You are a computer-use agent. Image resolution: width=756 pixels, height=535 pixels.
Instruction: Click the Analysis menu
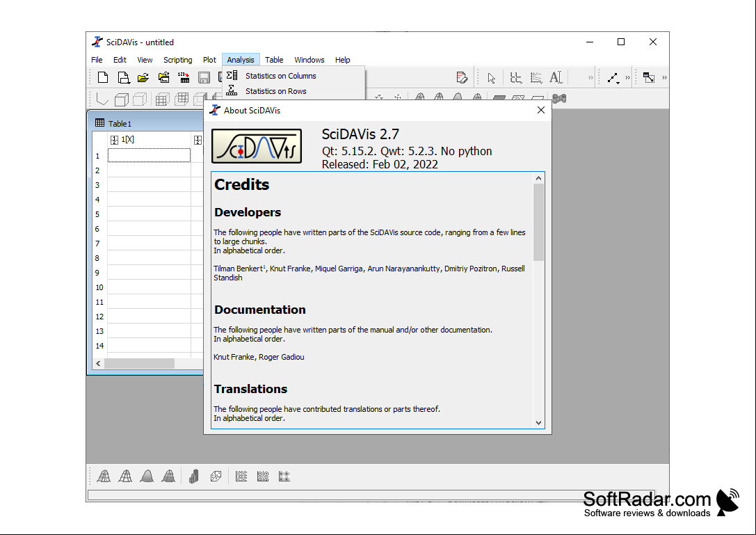(241, 60)
